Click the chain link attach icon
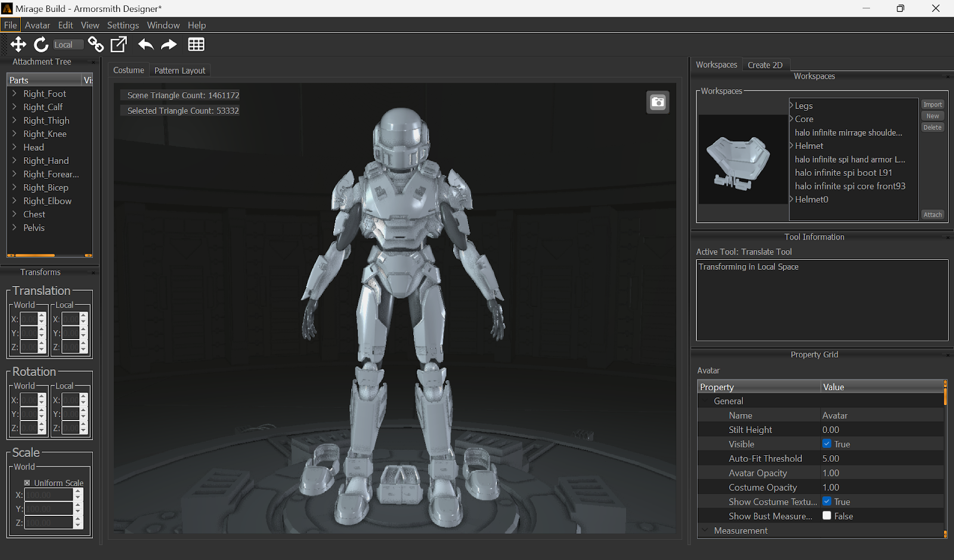 click(95, 44)
